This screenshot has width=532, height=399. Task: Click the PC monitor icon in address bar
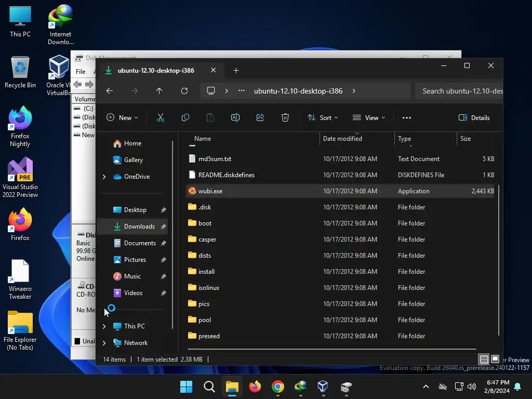click(x=211, y=91)
